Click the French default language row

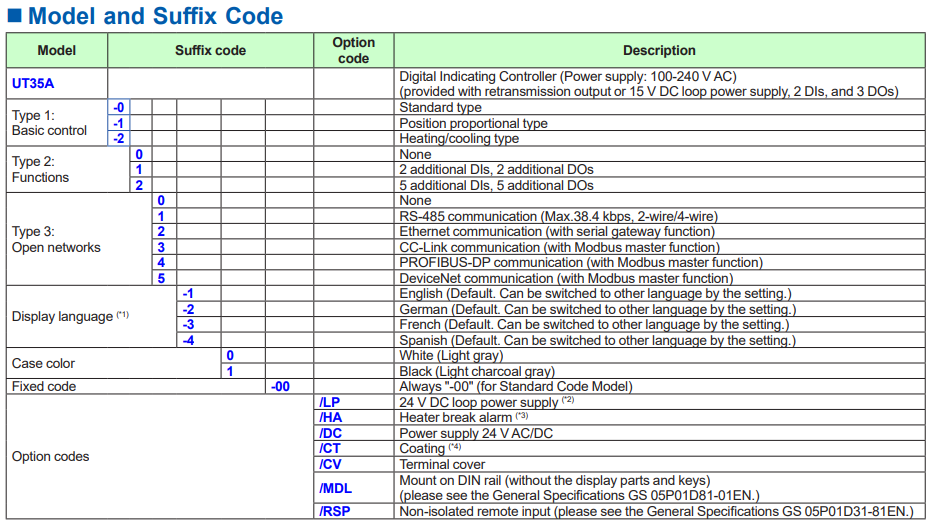(594, 324)
